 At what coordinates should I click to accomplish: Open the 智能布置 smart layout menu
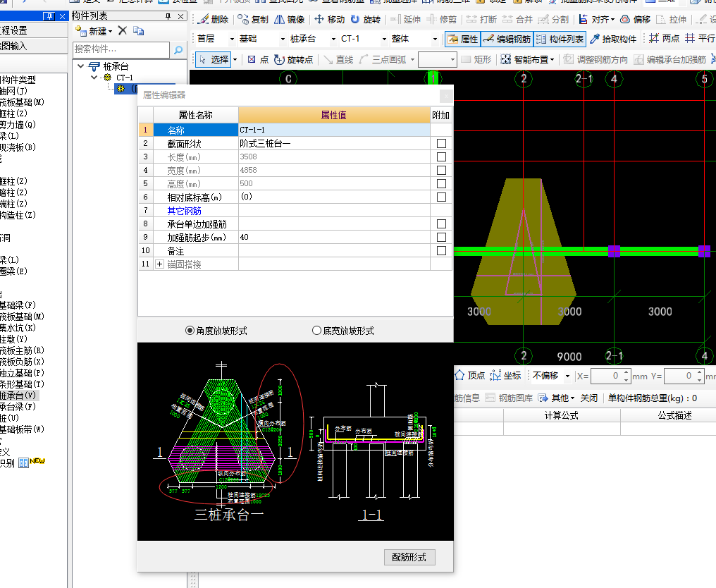pos(527,59)
